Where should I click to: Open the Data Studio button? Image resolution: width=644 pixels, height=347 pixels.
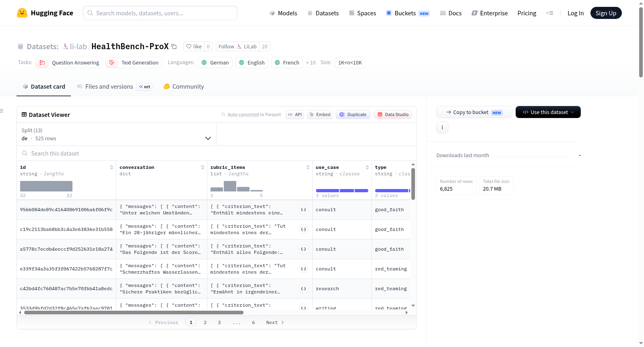coord(393,114)
